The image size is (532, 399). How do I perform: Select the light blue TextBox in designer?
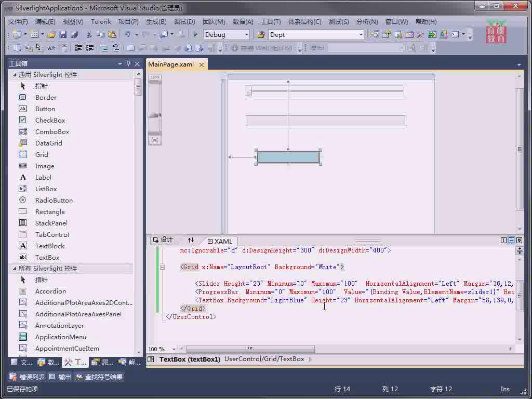[x=288, y=157]
